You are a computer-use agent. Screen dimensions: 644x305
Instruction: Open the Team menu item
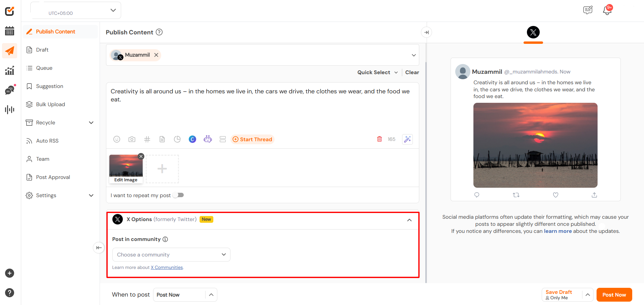click(x=61, y=159)
